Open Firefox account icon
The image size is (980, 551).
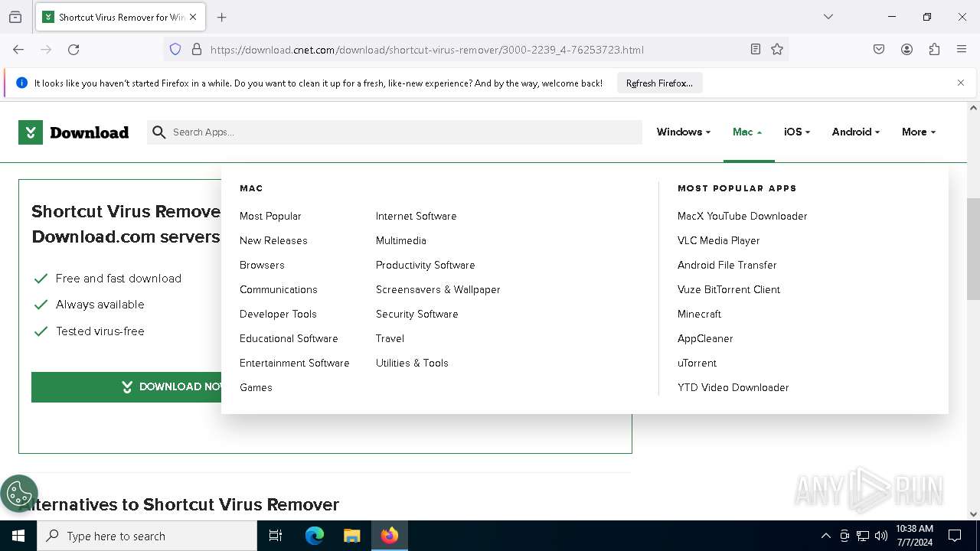[x=906, y=49]
